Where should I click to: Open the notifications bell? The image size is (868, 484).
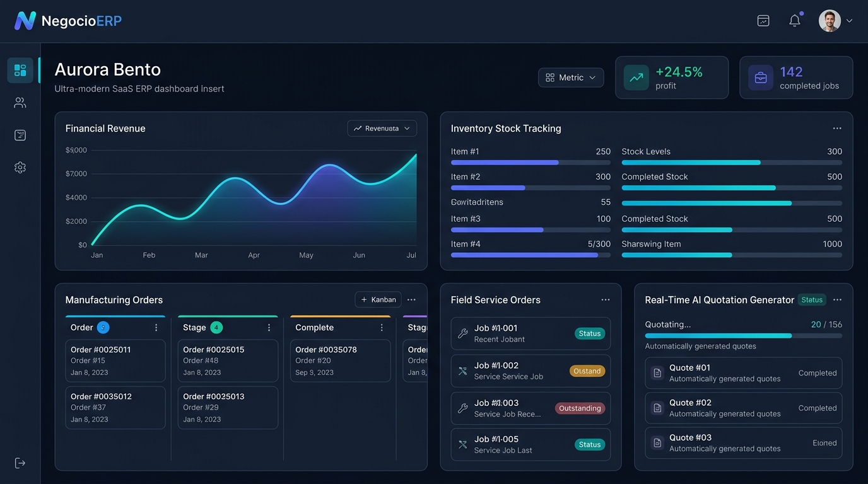[x=795, y=21]
